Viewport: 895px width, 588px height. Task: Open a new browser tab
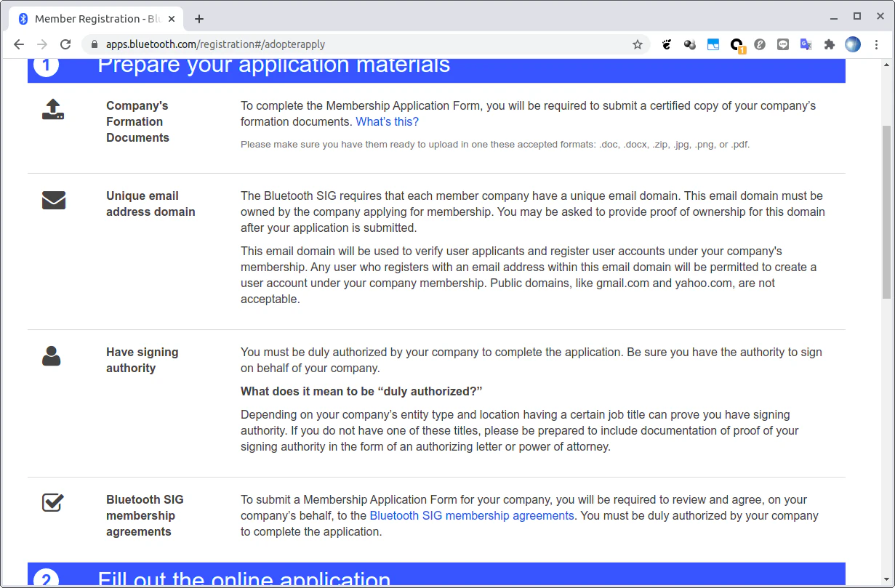pos(199,19)
